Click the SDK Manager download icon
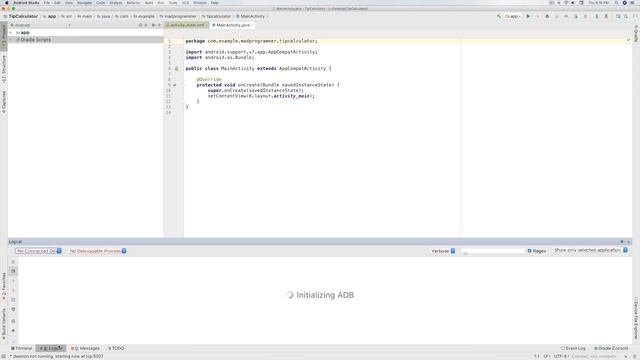 coord(606,16)
